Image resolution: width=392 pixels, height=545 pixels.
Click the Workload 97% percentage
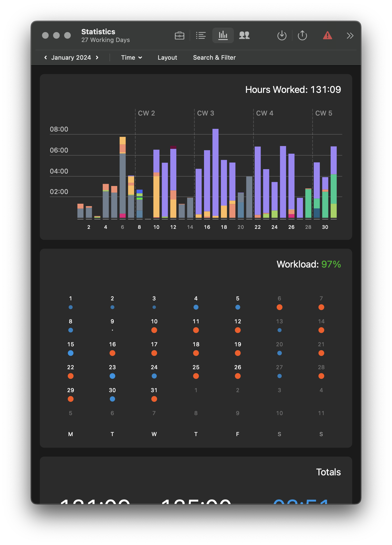(331, 264)
